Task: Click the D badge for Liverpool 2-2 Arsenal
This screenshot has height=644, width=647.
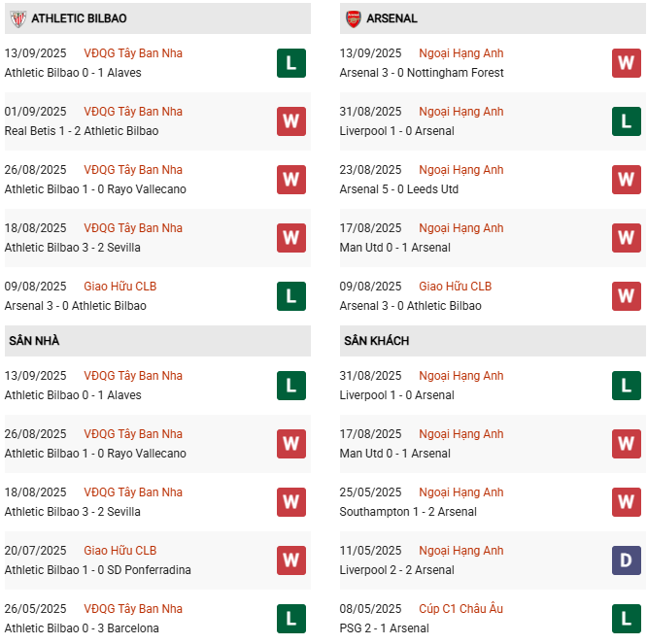Action: [626, 560]
